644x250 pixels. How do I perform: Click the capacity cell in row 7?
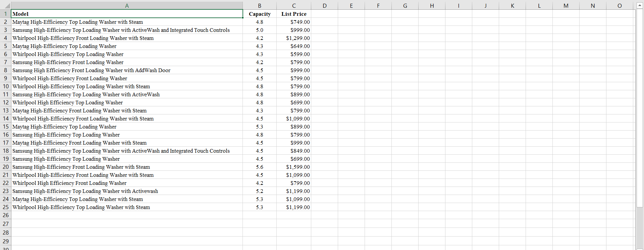[x=260, y=62]
